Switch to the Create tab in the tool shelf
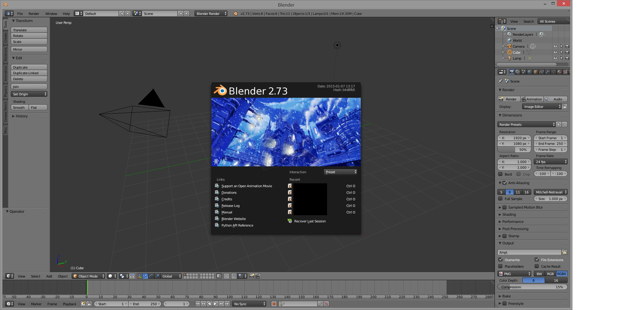 (x=5, y=38)
